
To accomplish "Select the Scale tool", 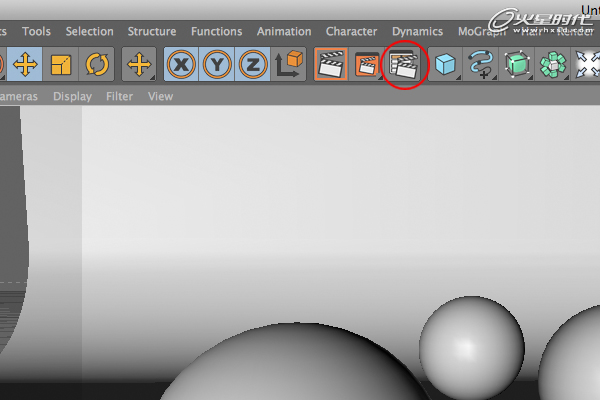I will pyautogui.click(x=62, y=66).
